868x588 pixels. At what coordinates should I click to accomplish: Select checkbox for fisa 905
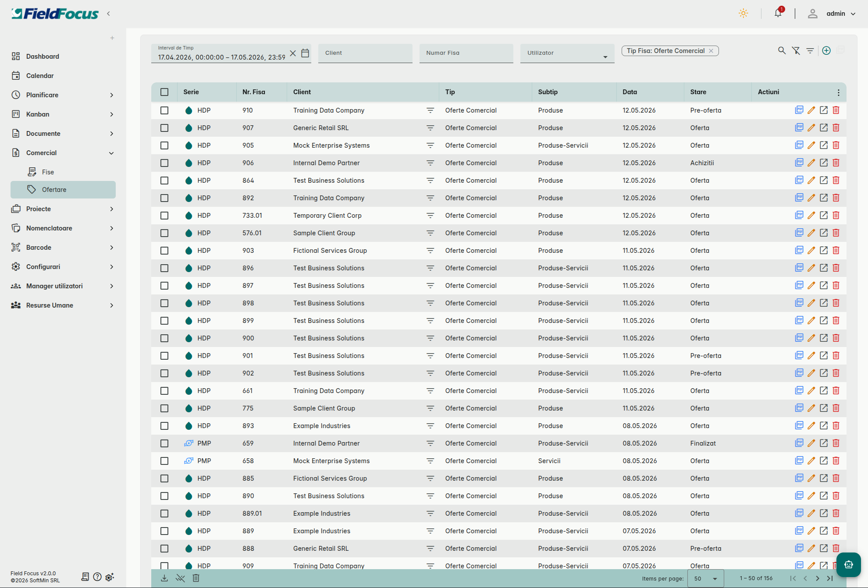click(x=164, y=145)
